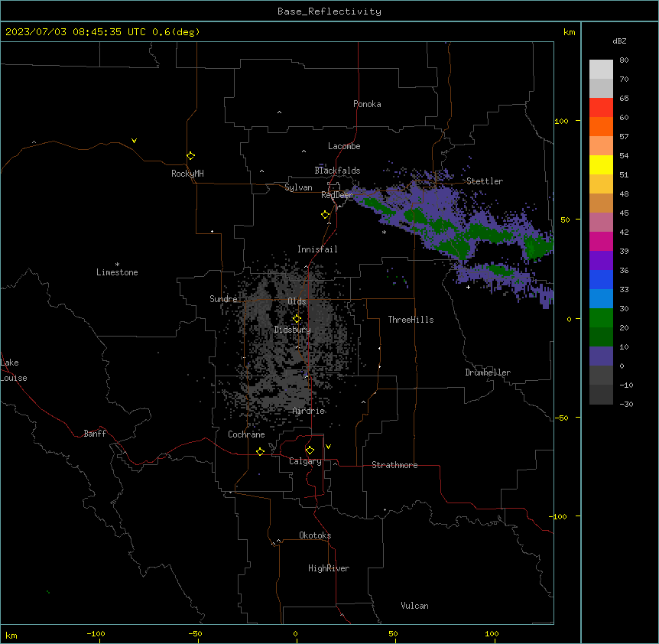Select the Vulcan label
The width and height of the screenshot is (659, 644).
[414, 606]
